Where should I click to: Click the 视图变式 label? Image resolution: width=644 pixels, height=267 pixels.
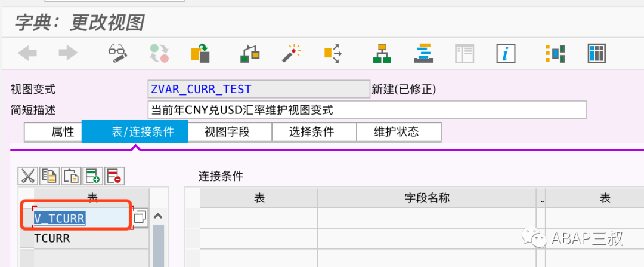click(x=33, y=89)
